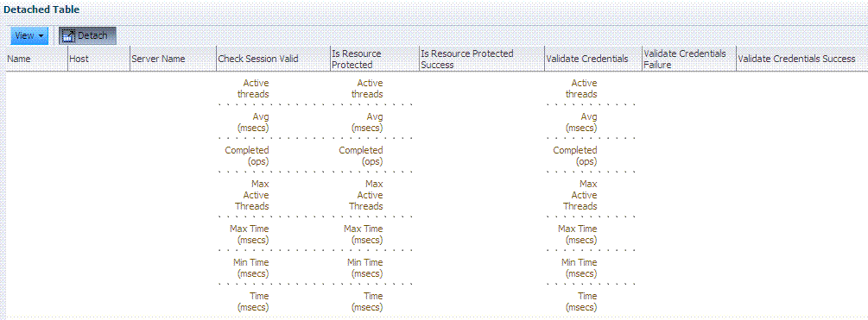Screen dimensions: 868x320
Task: Select the Check Session Valid column header
Action: coord(273,59)
